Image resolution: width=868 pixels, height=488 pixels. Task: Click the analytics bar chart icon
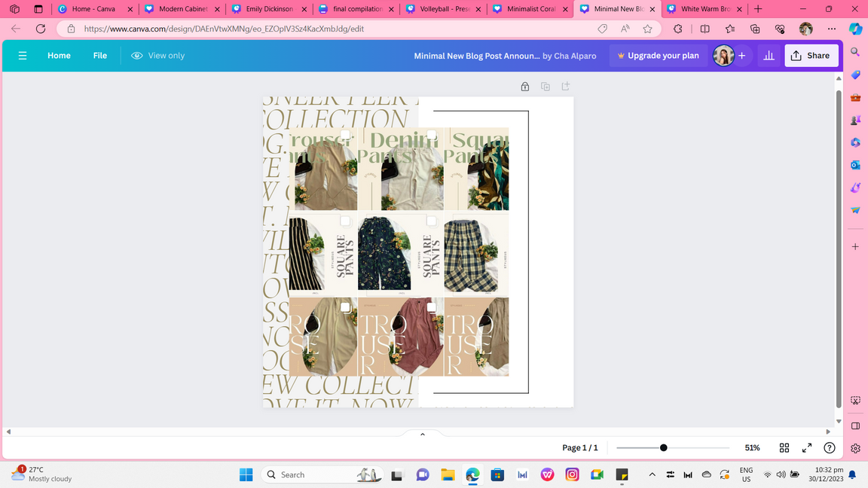click(x=769, y=56)
